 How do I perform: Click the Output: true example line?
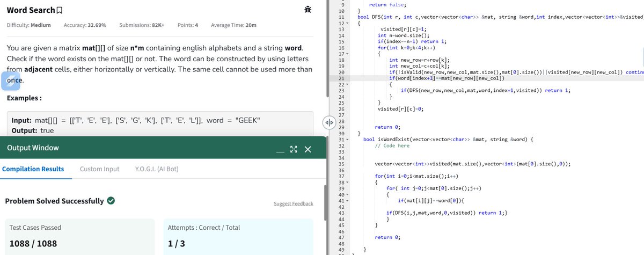(x=33, y=130)
